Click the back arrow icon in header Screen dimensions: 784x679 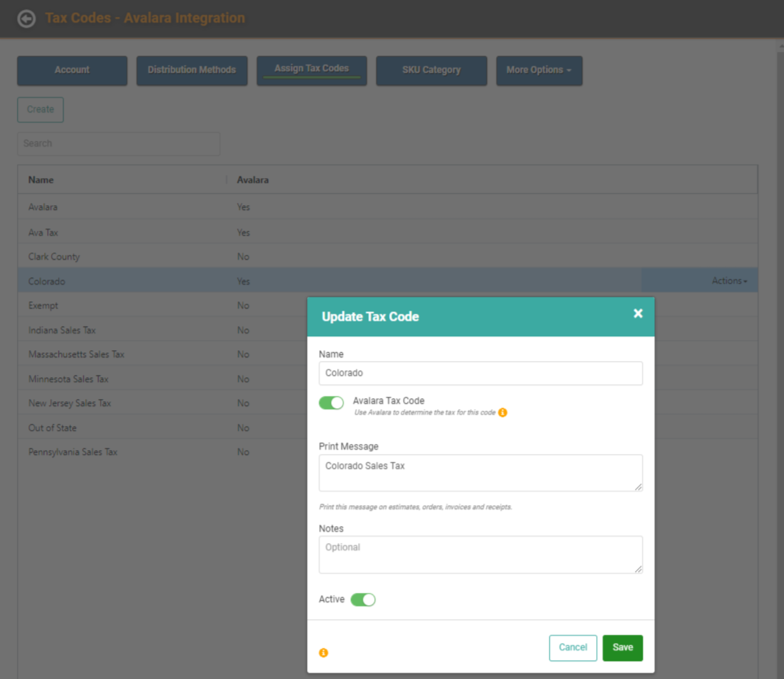pyautogui.click(x=27, y=19)
